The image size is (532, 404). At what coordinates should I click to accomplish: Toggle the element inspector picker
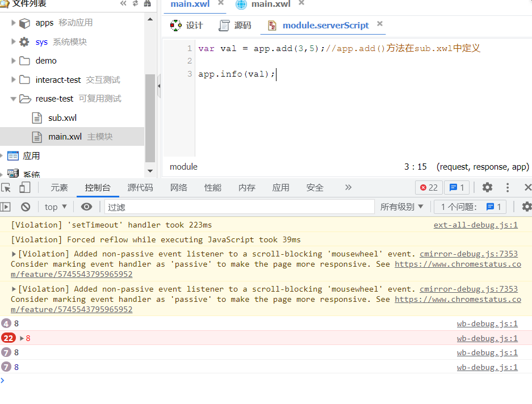pos(6,188)
